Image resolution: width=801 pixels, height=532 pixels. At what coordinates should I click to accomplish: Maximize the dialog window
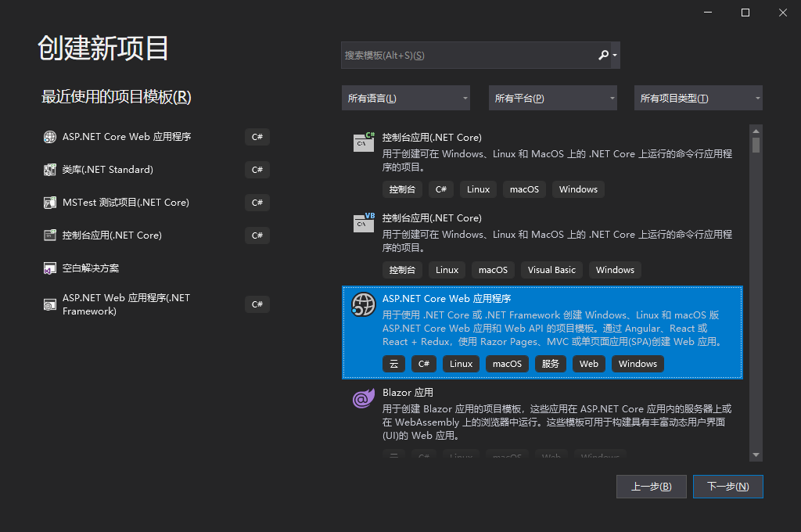pos(745,13)
